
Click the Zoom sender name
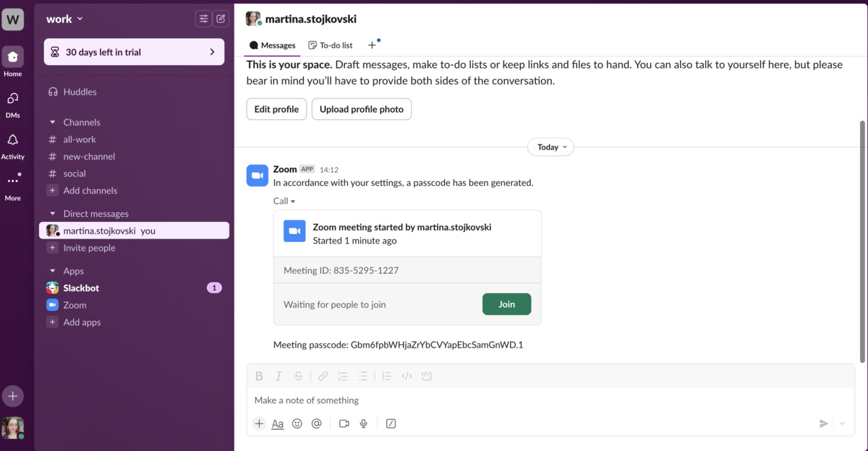285,169
